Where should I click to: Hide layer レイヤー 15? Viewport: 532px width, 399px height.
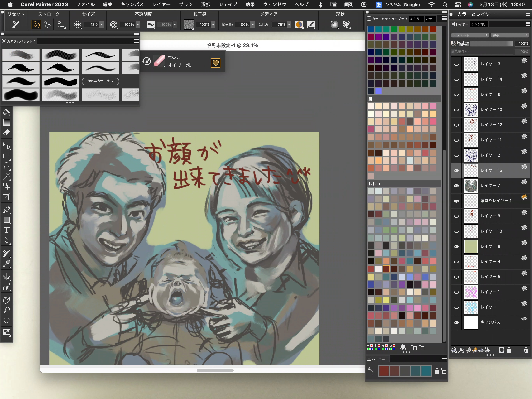coord(456,171)
